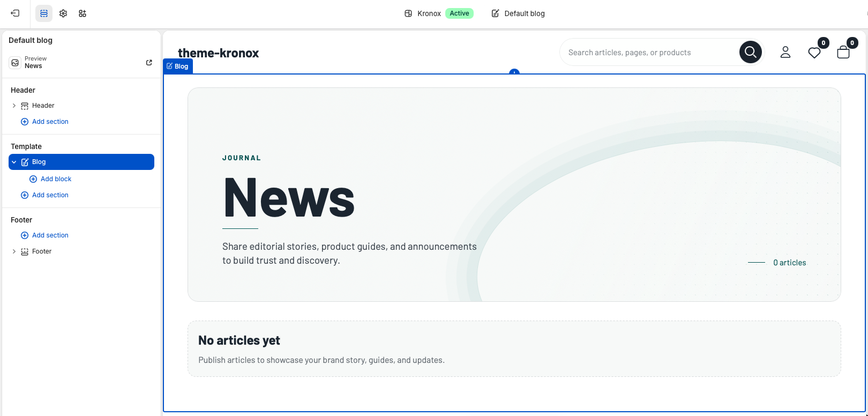868x416 pixels.
Task: Click the Active status badge
Action: (459, 13)
